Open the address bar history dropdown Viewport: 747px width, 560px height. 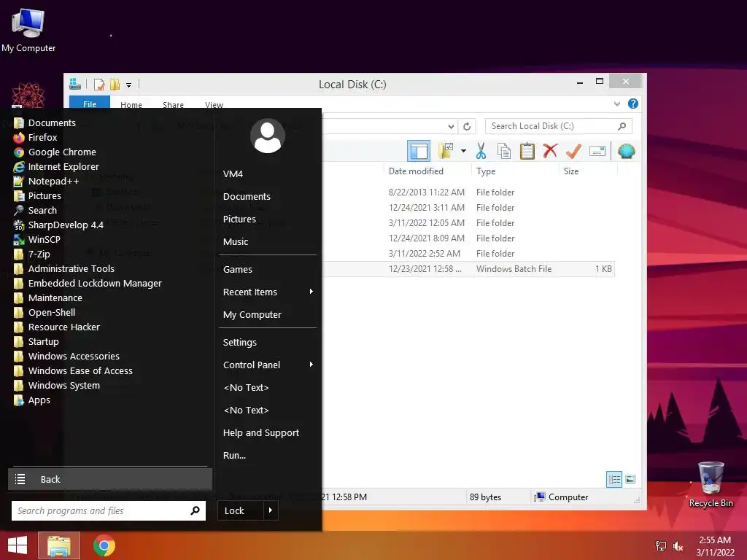point(451,126)
